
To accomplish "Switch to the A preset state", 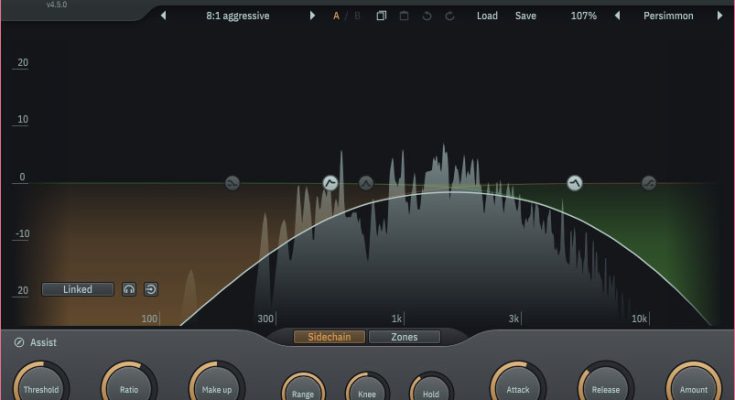I will (336, 16).
